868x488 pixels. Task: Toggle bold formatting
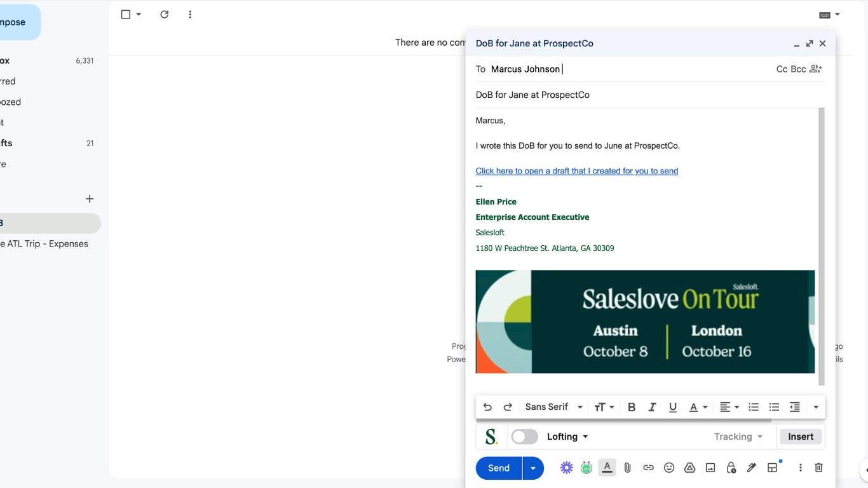click(632, 407)
